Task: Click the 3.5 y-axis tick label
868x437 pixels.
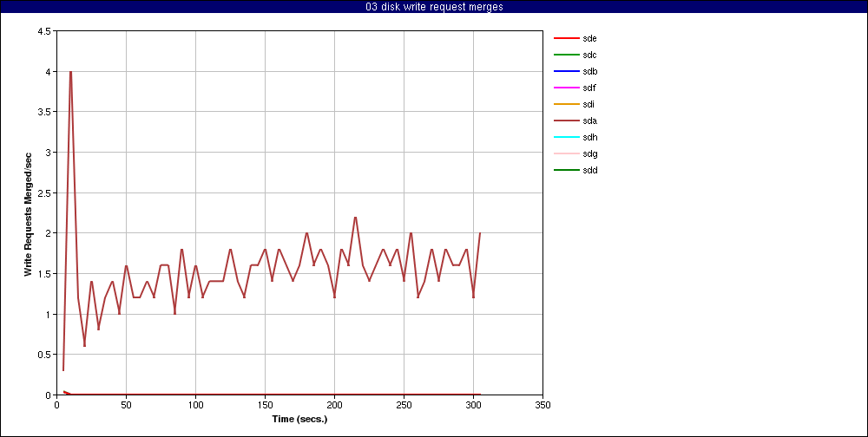Action: [x=45, y=113]
